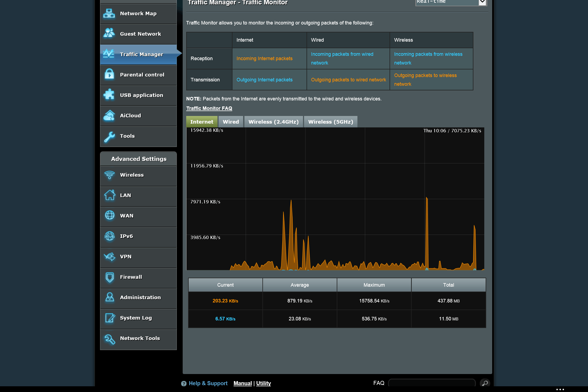Click the FAQ search input field
Screen dimensions: 588x392
point(432,383)
